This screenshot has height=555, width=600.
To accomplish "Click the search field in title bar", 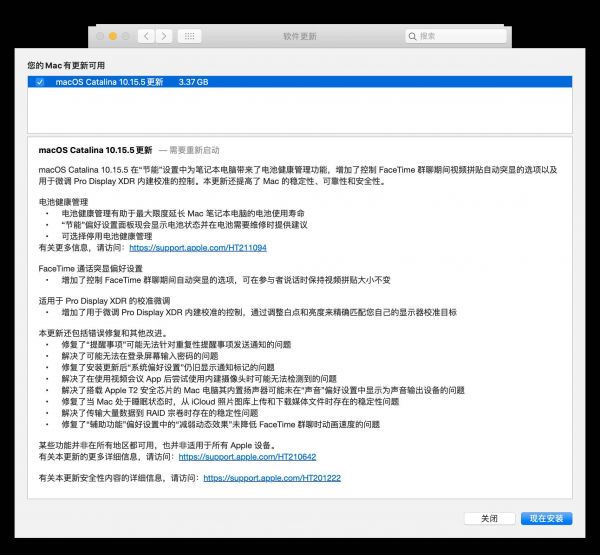I will (x=456, y=36).
